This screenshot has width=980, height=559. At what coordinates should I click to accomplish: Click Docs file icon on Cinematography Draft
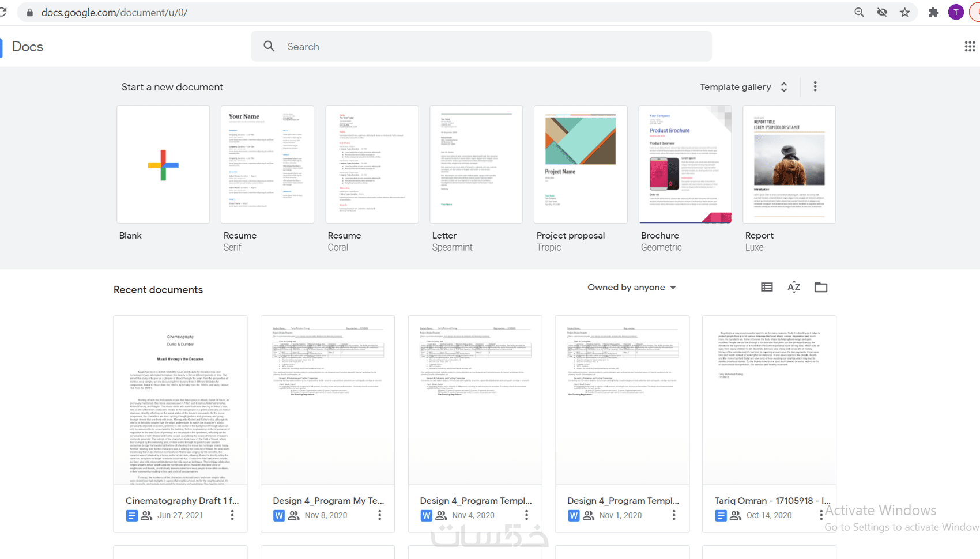click(x=131, y=516)
